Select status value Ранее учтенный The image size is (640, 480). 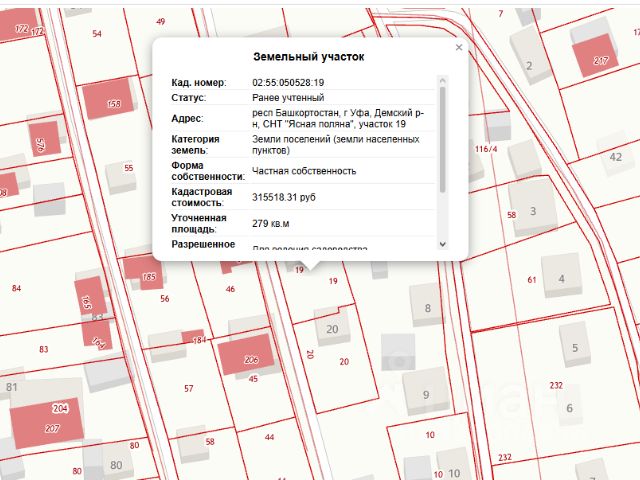(288, 98)
